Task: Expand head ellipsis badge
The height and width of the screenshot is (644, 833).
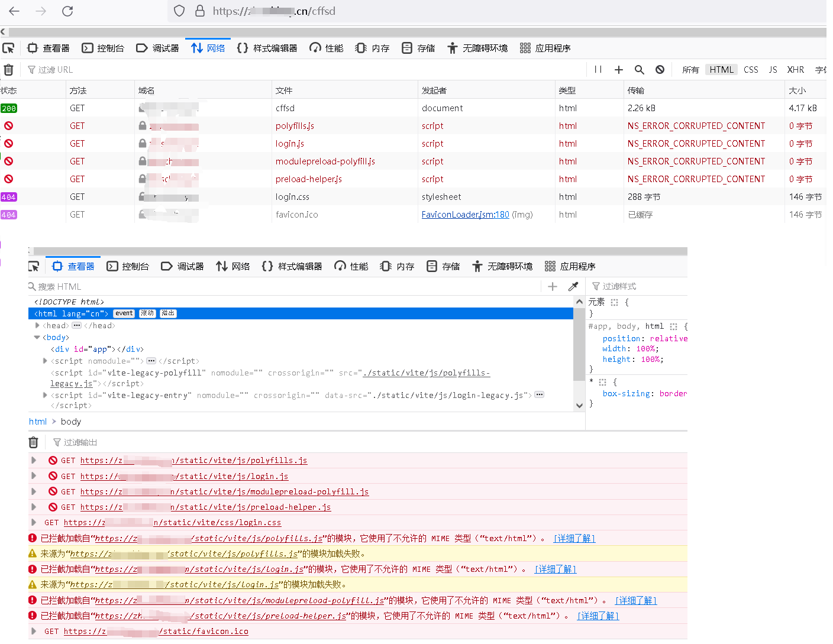Action: [77, 326]
